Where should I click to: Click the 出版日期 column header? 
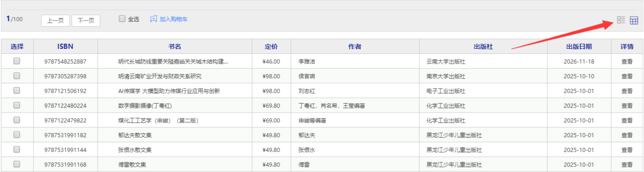[579, 46]
